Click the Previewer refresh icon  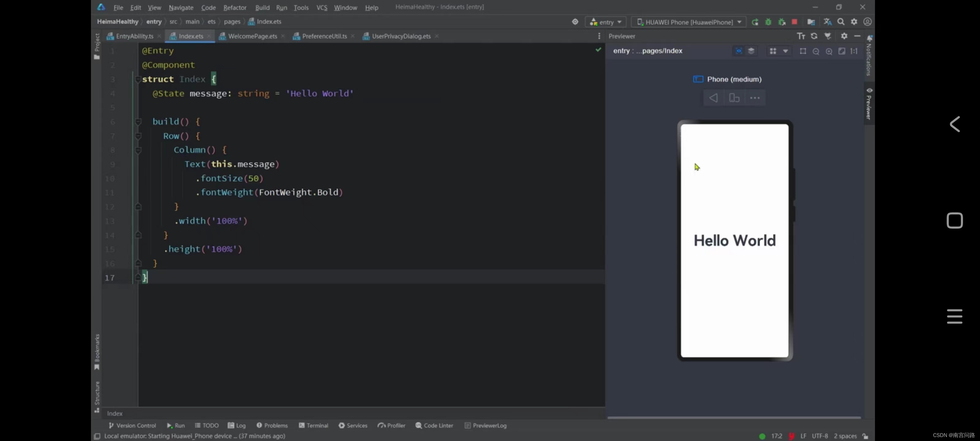814,36
